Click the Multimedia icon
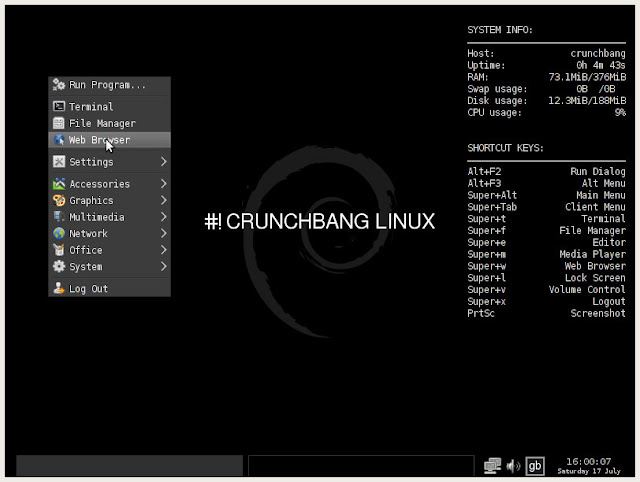Viewport: 640px width, 482px height. coord(59,217)
